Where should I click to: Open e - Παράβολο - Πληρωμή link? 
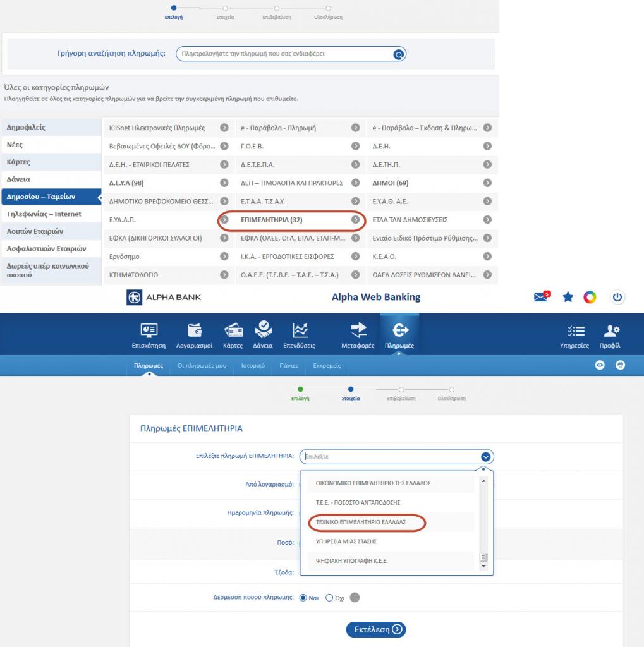[278, 128]
